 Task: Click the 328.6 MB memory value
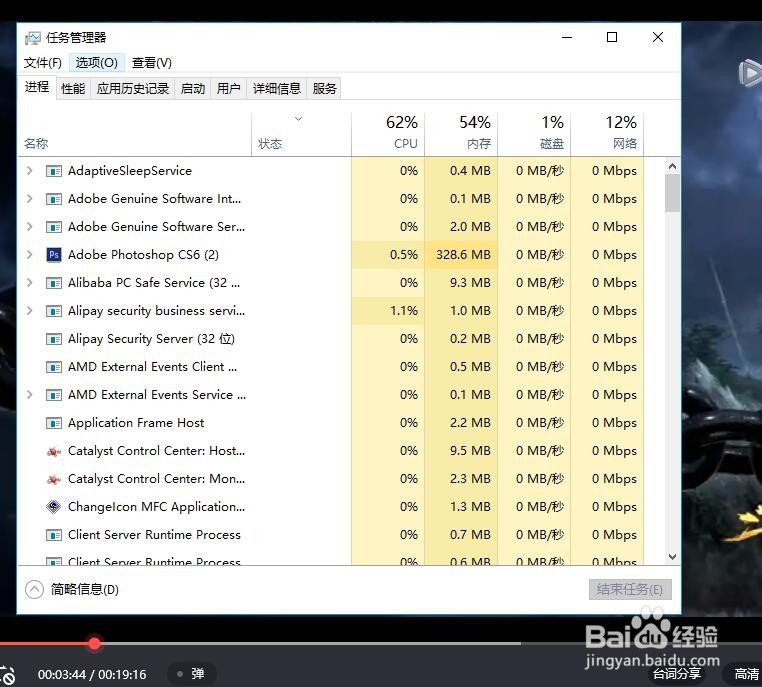coord(463,255)
